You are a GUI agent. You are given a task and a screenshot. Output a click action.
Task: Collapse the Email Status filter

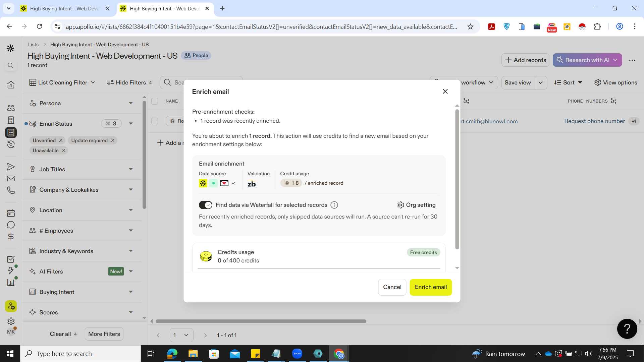(131, 124)
